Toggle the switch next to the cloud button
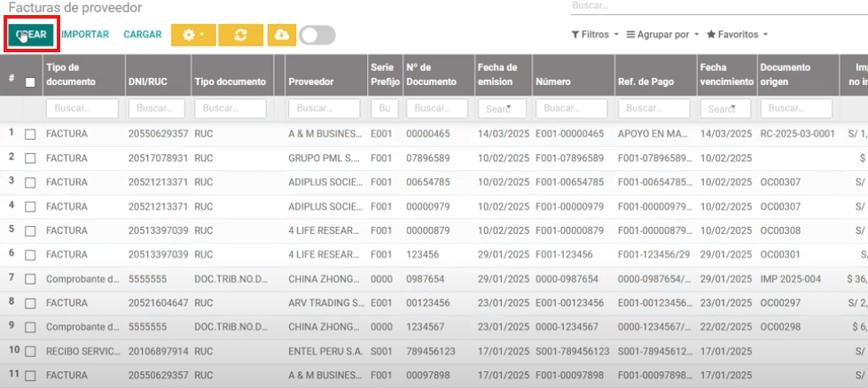The width and height of the screenshot is (868, 388). (x=317, y=35)
